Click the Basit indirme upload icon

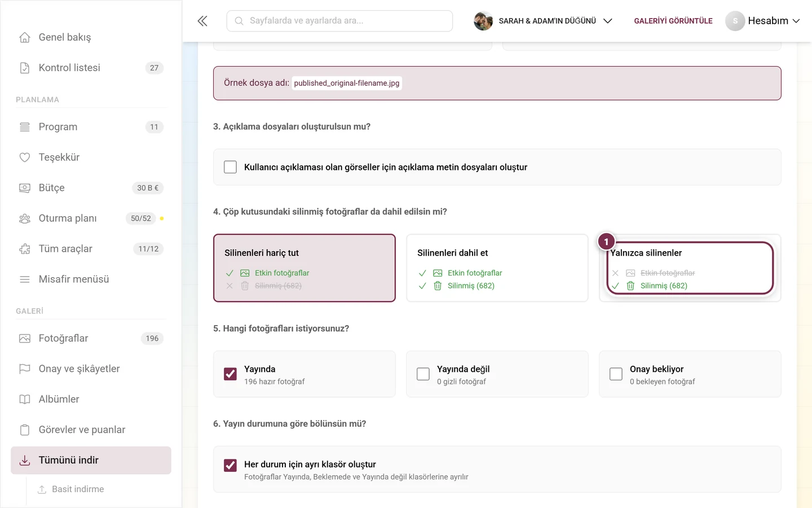[42, 489]
